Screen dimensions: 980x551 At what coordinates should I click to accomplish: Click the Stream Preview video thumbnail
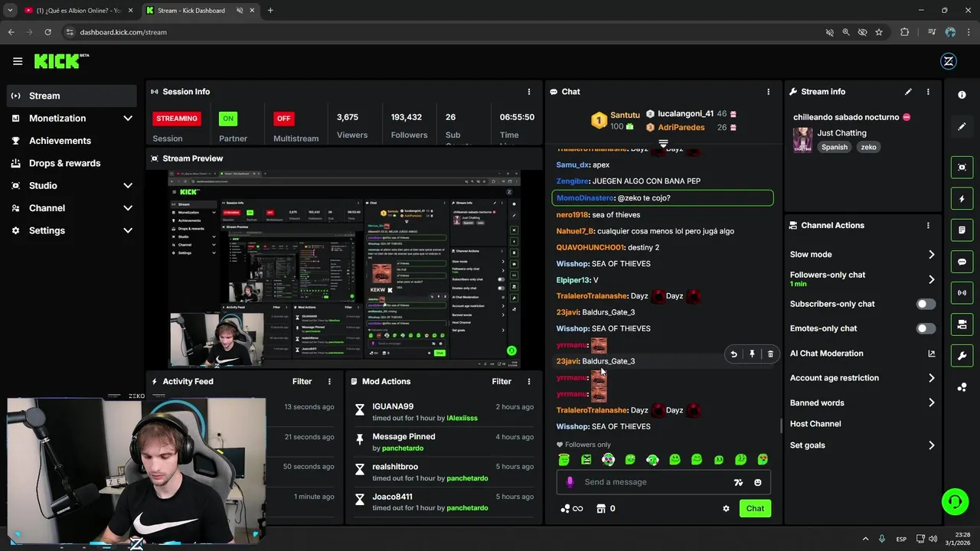click(x=345, y=269)
